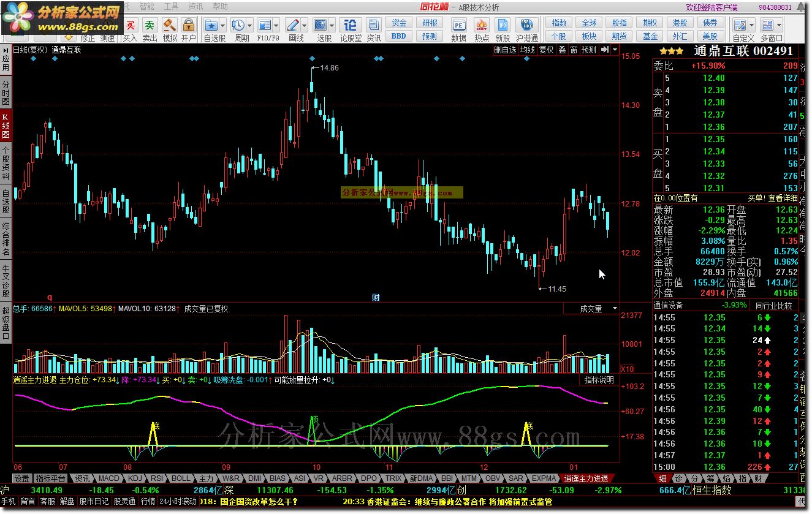Open the 分时图 side tab
This screenshot has width=812, height=514.
coord(6,92)
